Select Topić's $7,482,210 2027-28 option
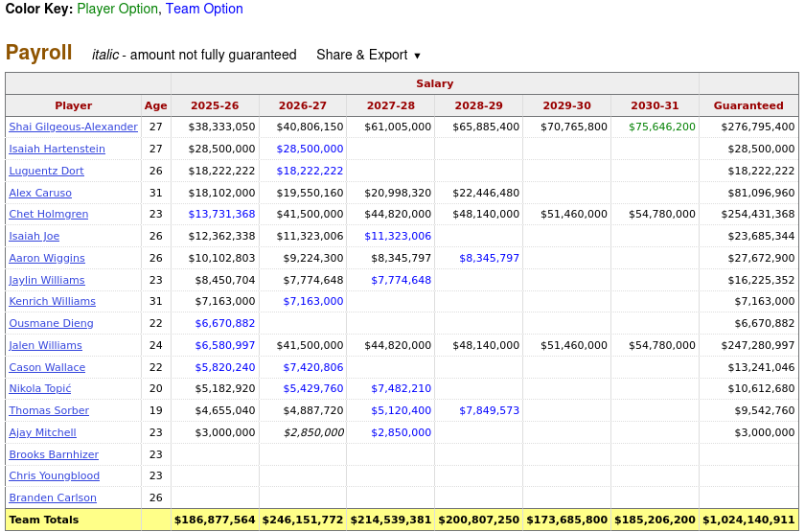 coord(401,389)
